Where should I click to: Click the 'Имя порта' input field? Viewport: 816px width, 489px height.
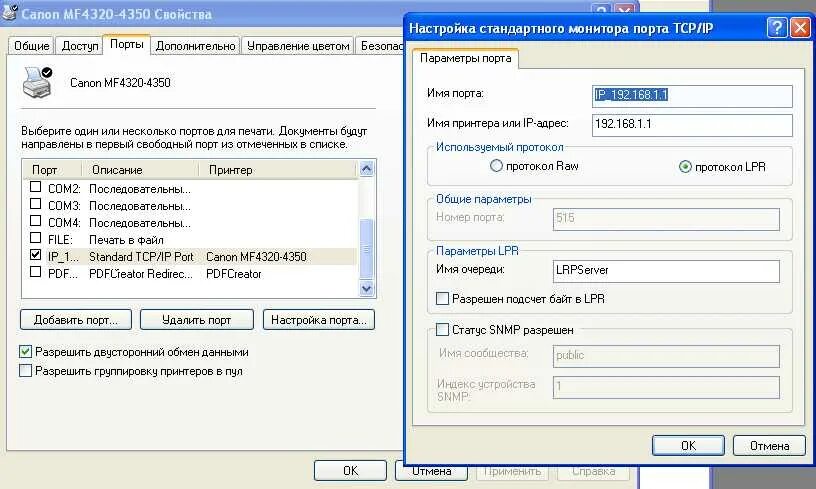click(692, 96)
